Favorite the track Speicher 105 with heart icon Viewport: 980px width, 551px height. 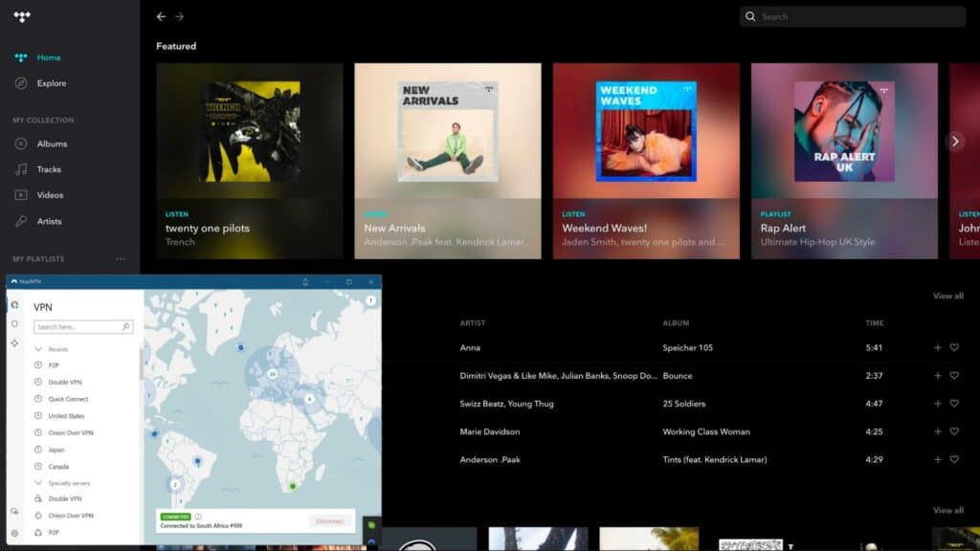[x=954, y=347]
